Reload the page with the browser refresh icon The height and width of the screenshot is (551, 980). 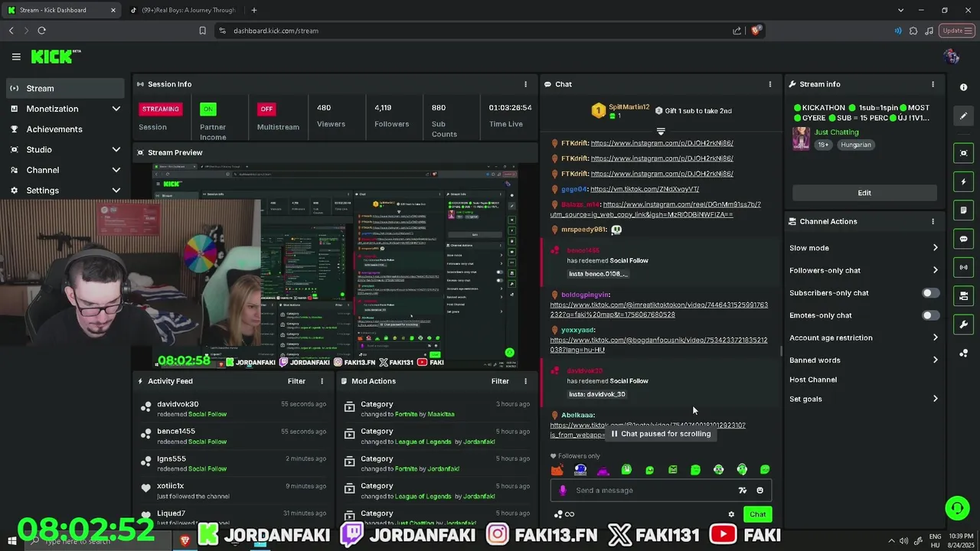[41, 31]
